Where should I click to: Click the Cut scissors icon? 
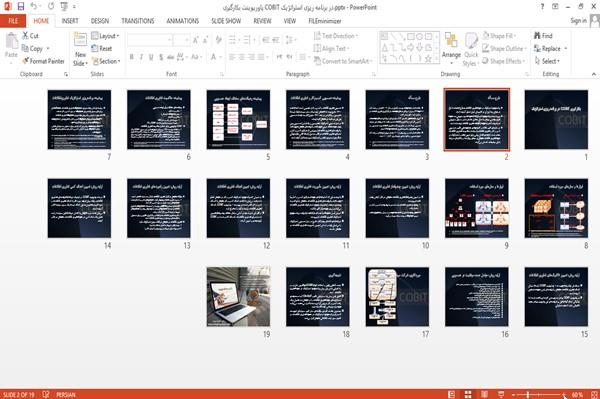coord(25,36)
